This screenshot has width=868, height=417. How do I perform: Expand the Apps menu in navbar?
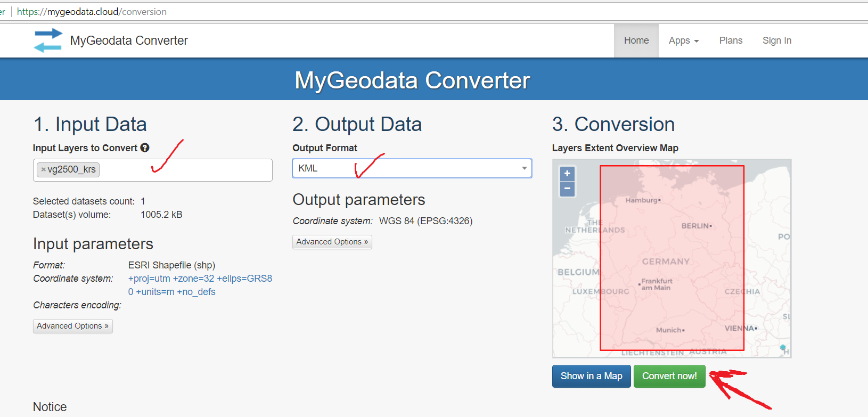point(683,40)
